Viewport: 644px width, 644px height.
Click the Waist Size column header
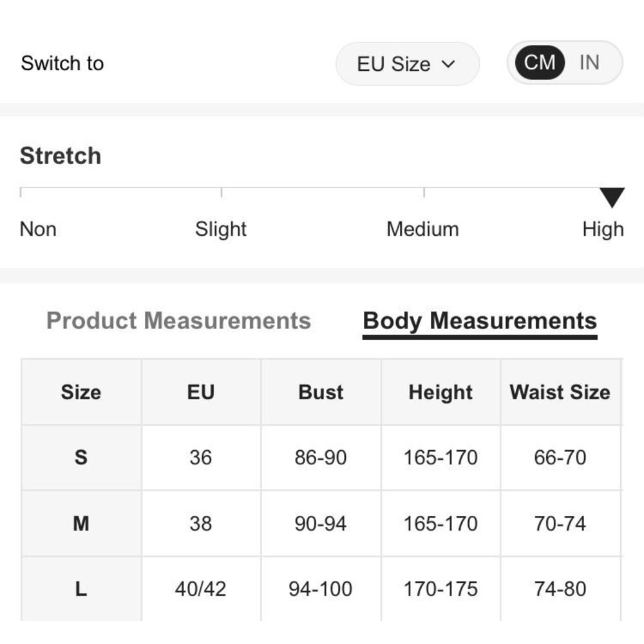tap(560, 392)
